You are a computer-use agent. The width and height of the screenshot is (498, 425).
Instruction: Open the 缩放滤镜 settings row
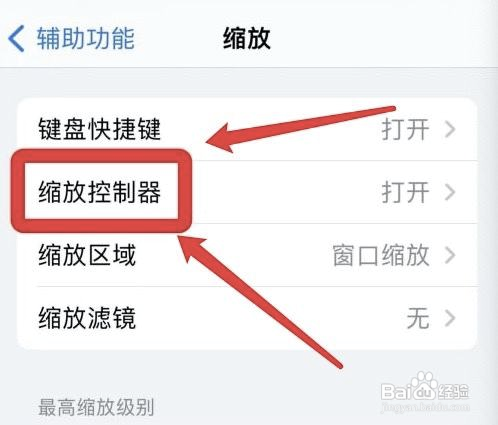click(247, 318)
